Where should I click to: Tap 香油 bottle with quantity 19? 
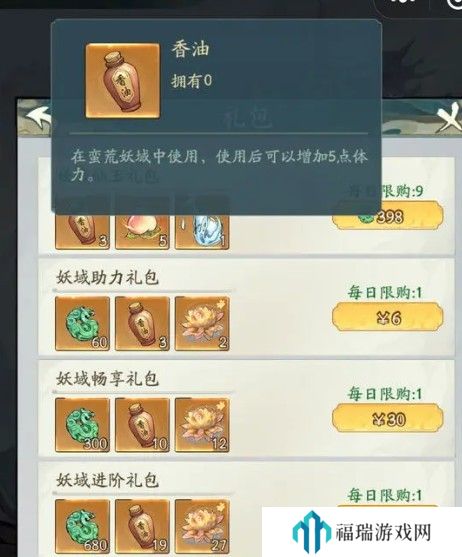pyautogui.click(x=142, y=526)
